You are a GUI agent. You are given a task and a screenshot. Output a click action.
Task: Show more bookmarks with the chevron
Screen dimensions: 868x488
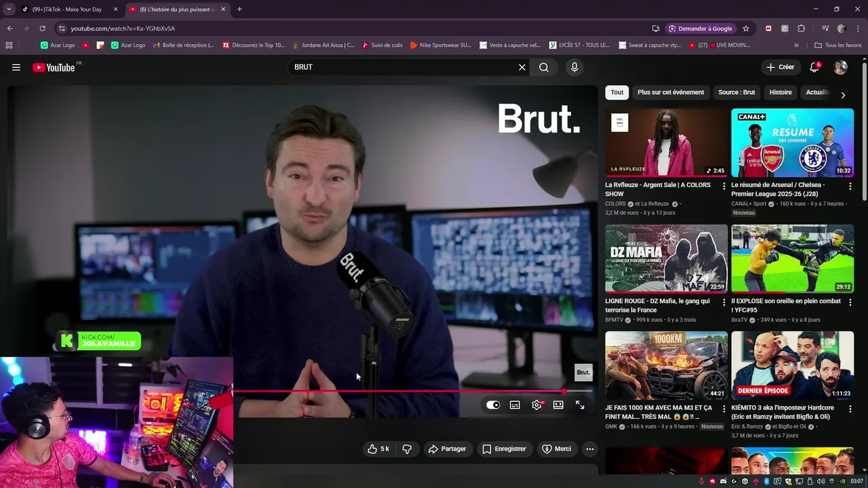[796, 45]
